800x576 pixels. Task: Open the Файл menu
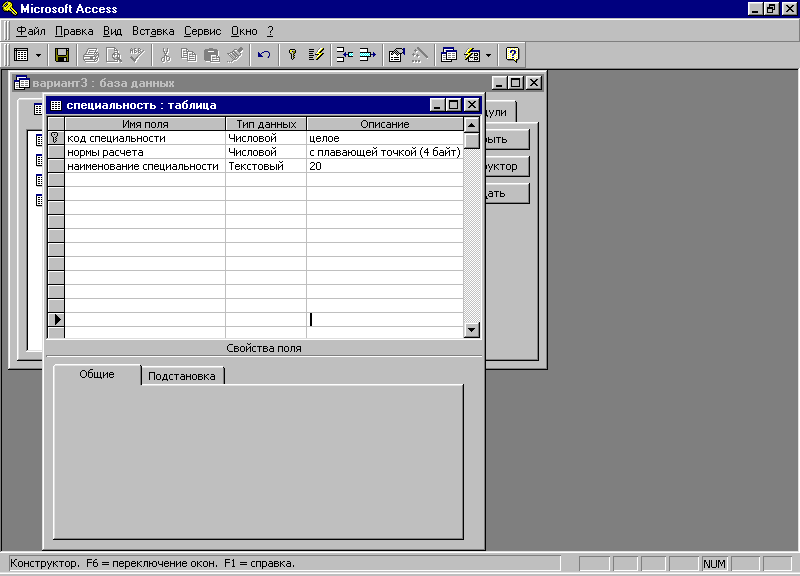pos(31,31)
